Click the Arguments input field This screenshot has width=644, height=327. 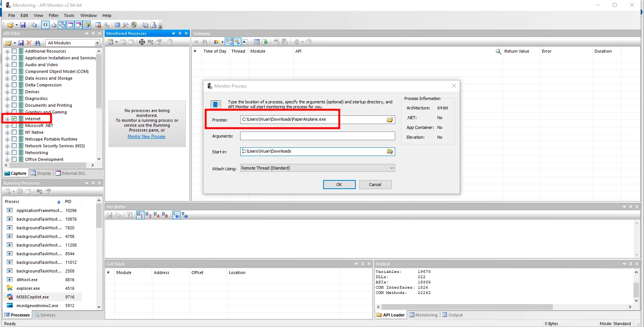pyautogui.click(x=317, y=136)
